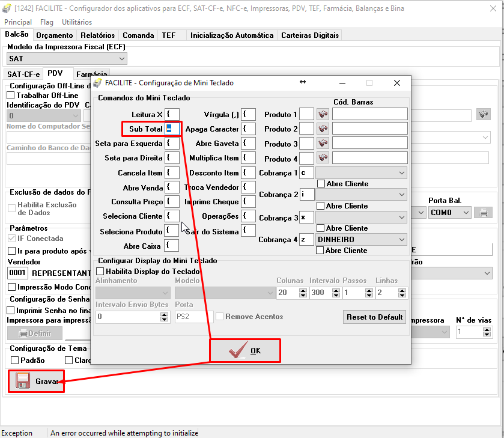
Task: Select the SAT-CF-e sub-tab
Action: [x=24, y=75]
